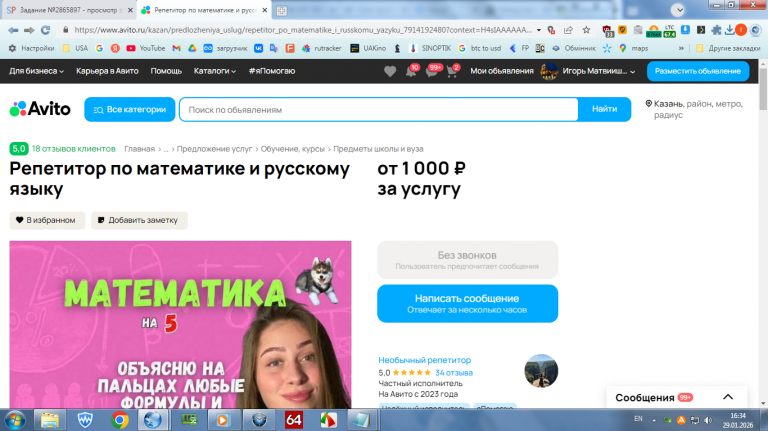Expand collapsed breadcrumb ellipsis
Screen dimensions: 768x431
pyautogui.click(x=166, y=149)
